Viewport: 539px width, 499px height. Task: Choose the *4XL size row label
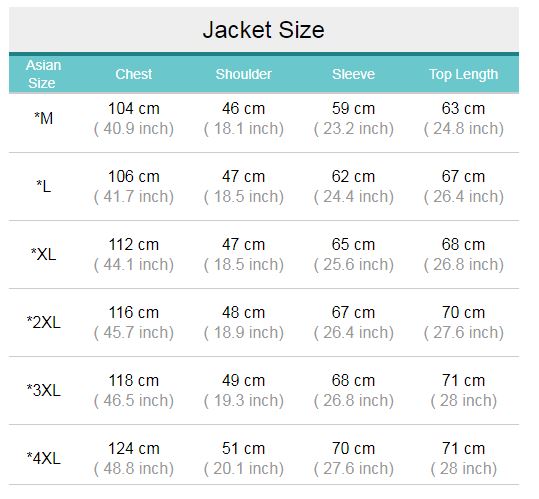pyautogui.click(x=43, y=458)
